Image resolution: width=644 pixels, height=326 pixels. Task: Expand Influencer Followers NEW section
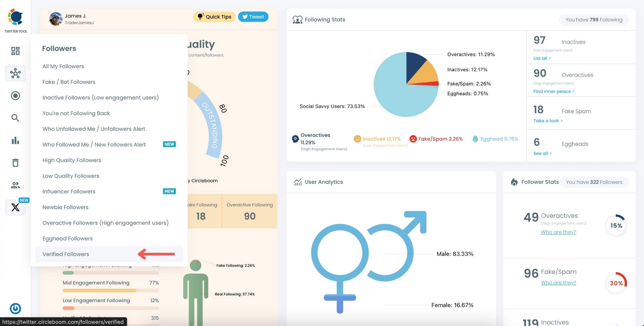[69, 191]
